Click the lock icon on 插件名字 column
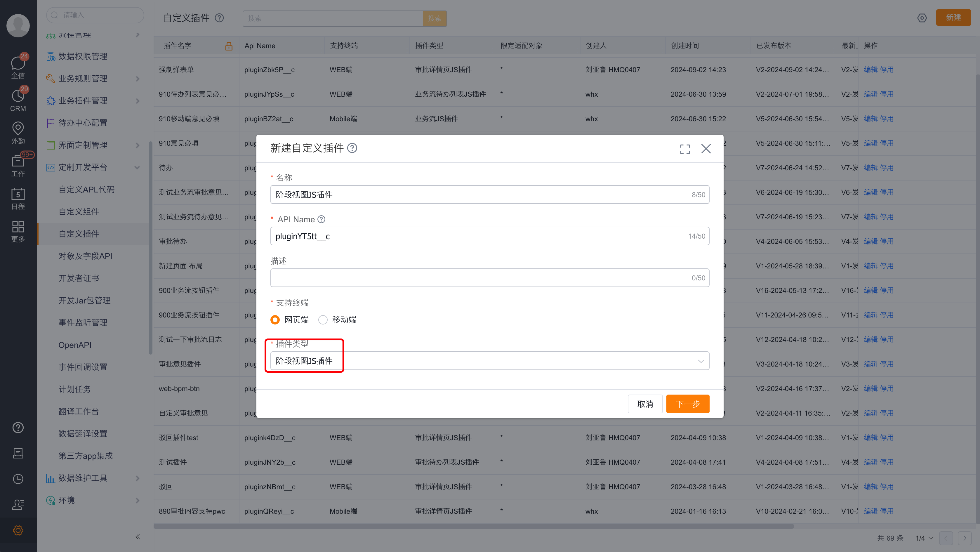This screenshot has height=552, width=980. (229, 46)
